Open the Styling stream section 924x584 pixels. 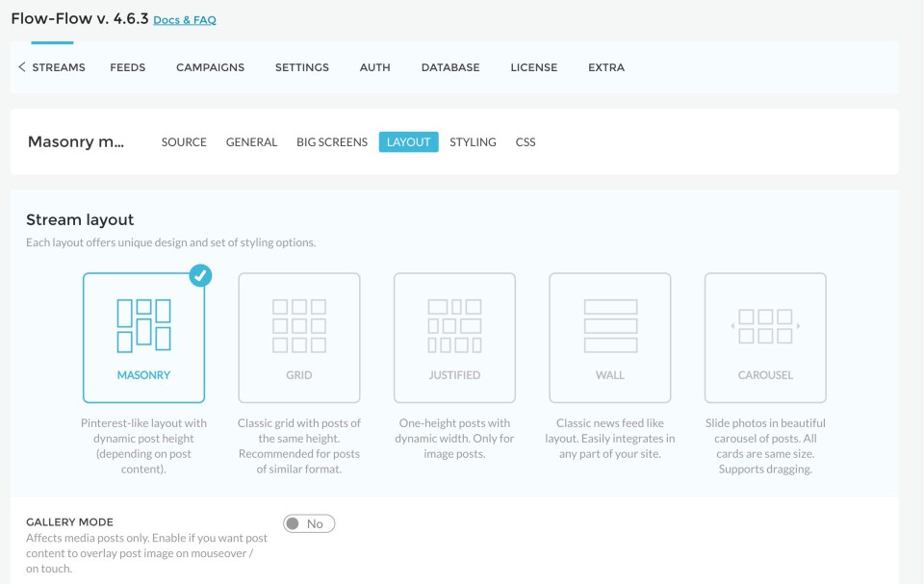[473, 142]
